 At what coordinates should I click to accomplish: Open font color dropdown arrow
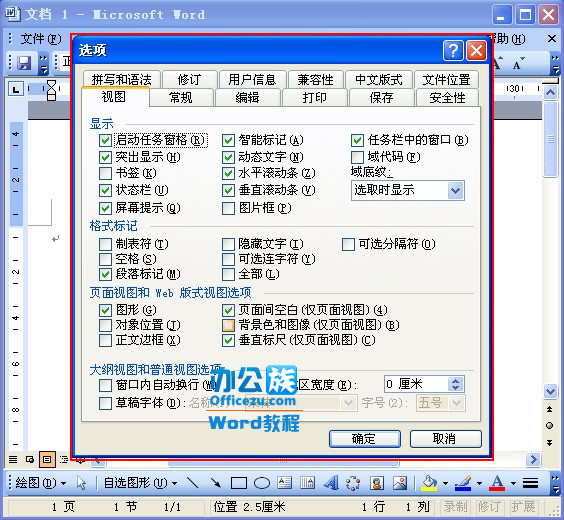[513, 484]
